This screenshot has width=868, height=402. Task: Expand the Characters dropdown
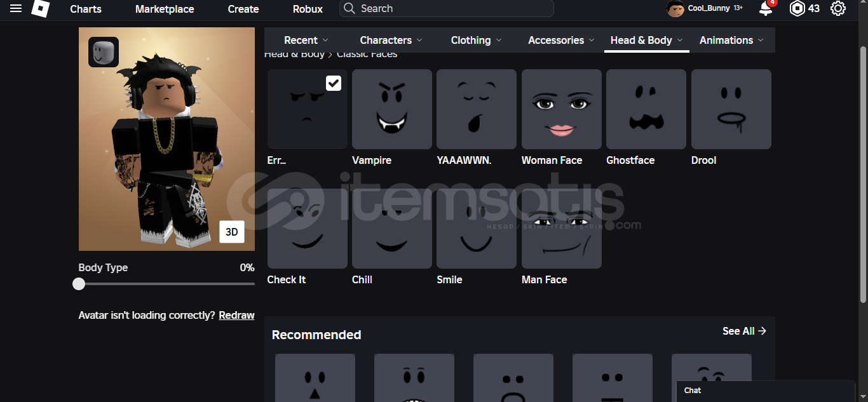pyautogui.click(x=391, y=40)
